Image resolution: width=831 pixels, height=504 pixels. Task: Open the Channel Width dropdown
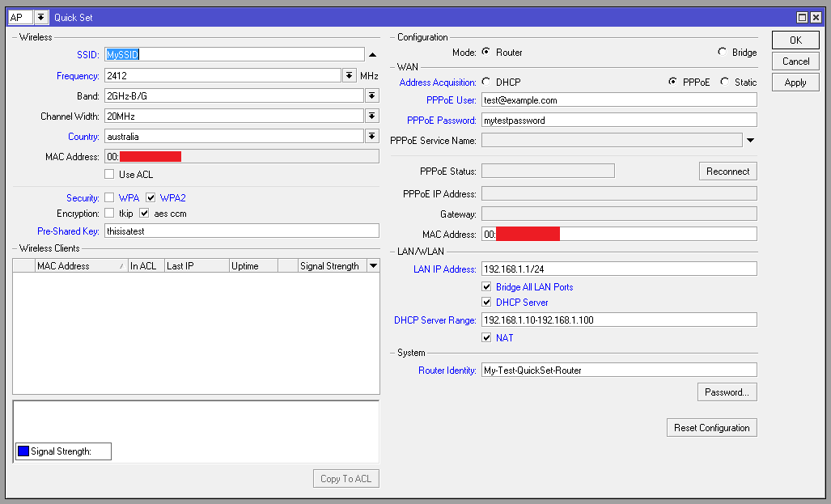(x=372, y=116)
